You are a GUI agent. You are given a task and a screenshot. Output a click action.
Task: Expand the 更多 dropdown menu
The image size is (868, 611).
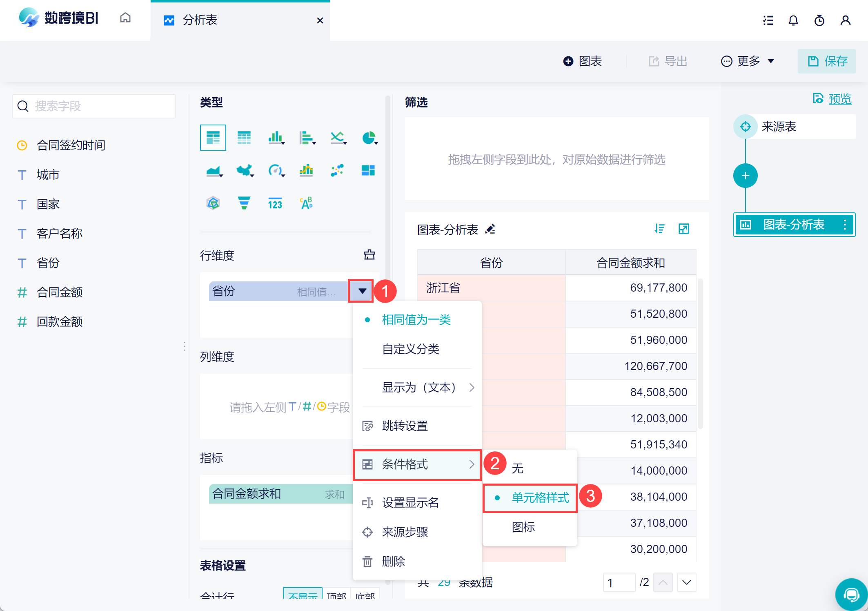point(748,61)
